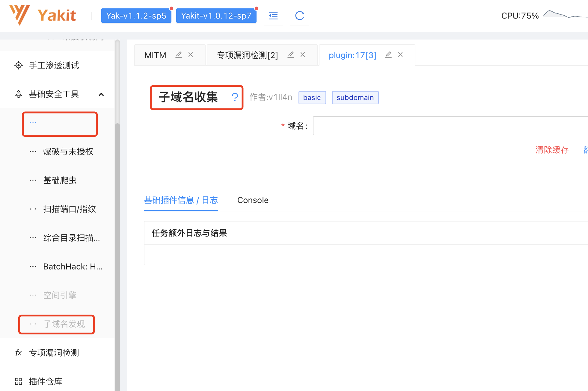The height and width of the screenshot is (391, 588).
Task: Click the subdomain tag
Action: point(355,98)
